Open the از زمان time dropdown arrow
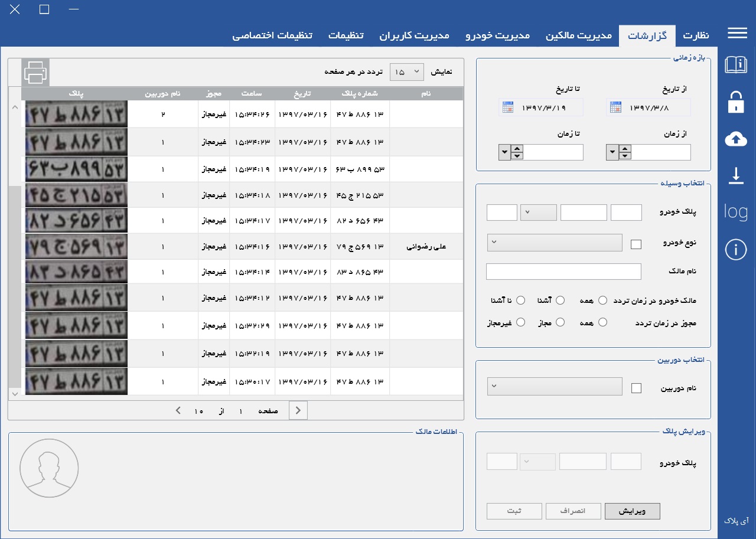Image resolution: width=756 pixels, height=539 pixels. point(612,152)
